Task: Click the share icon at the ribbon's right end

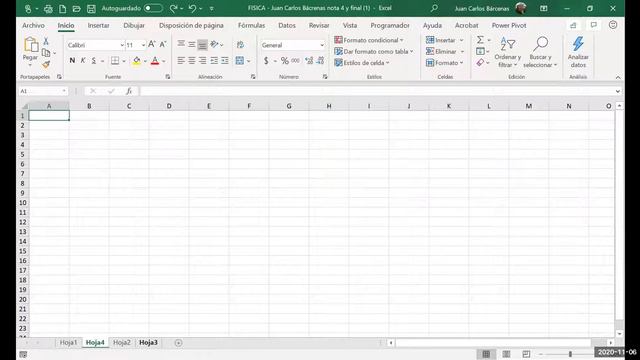Action: 573,25
